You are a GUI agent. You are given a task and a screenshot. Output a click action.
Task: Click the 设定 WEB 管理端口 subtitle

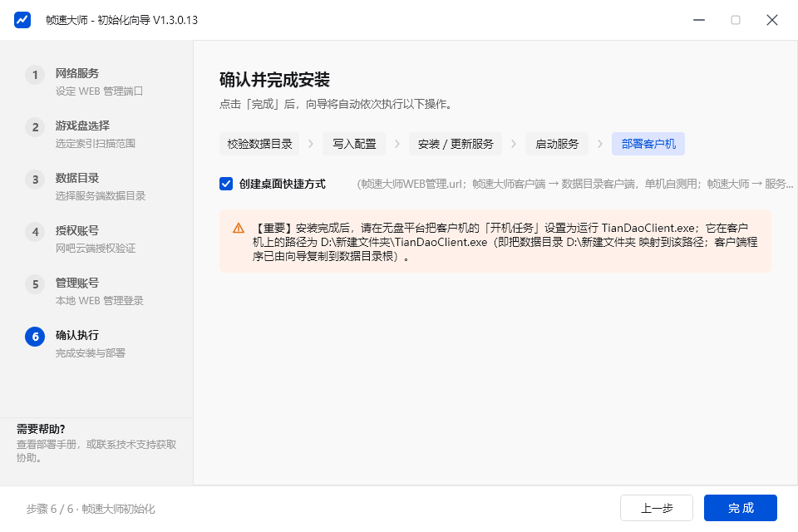pyautogui.click(x=99, y=91)
